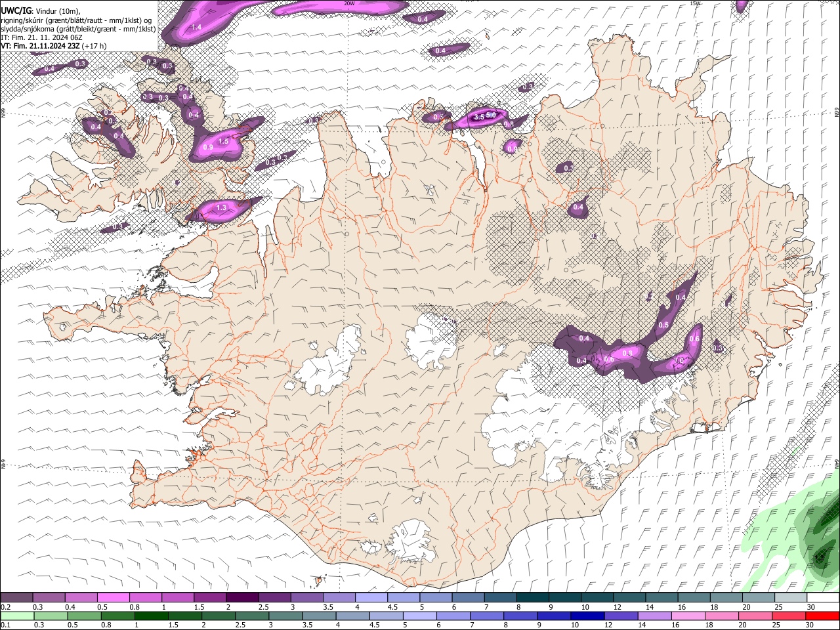Click the '5.0' snowfall maximum value
Image resolution: width=840 pixels, height=630 pixels.
pyautogui.click(x=490, y=115)
